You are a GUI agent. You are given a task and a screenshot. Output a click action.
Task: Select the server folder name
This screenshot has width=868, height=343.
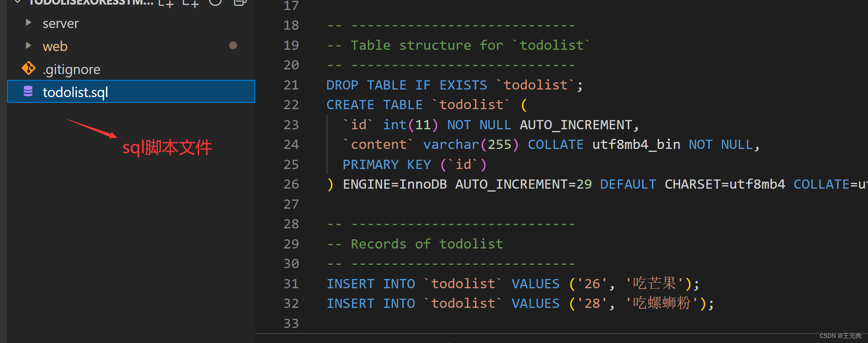pyautogui.click(x=61, y=23)
